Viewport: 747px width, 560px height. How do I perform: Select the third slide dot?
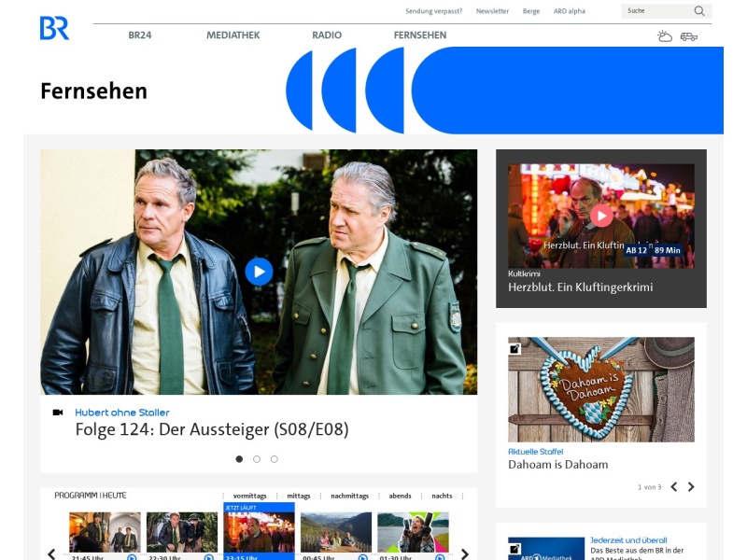[x=275, y=459]
